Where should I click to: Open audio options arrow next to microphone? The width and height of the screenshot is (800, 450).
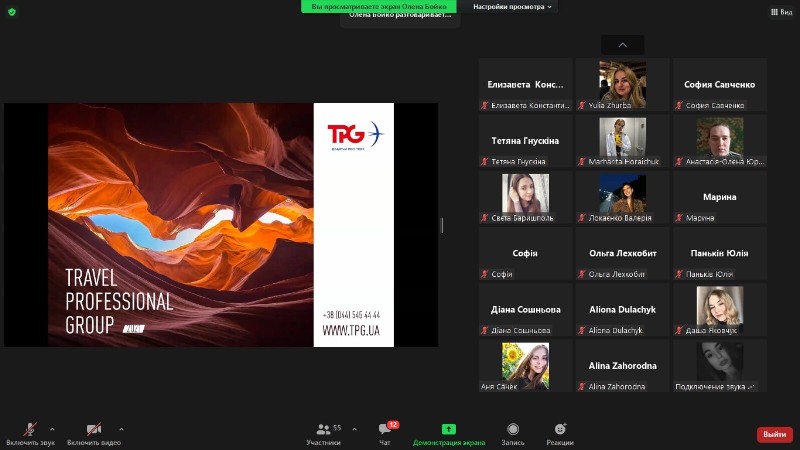coord(52,430)
